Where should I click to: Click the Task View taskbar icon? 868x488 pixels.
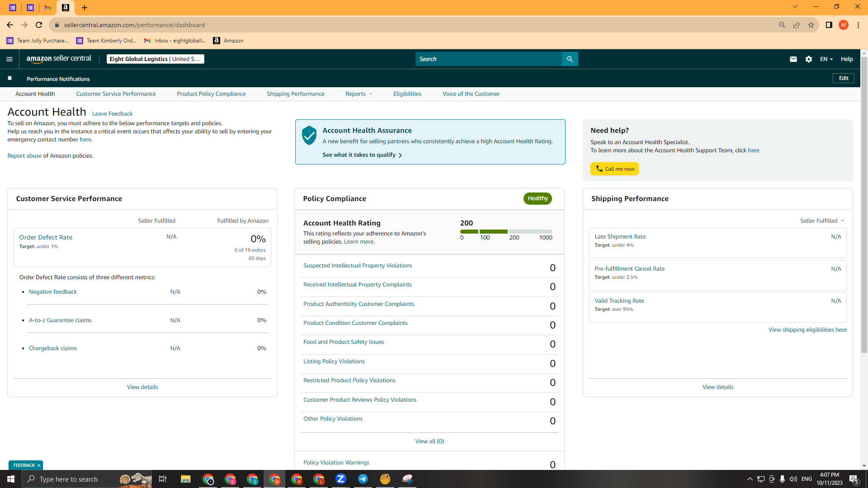pyautogui.click(x=163, y=479)
